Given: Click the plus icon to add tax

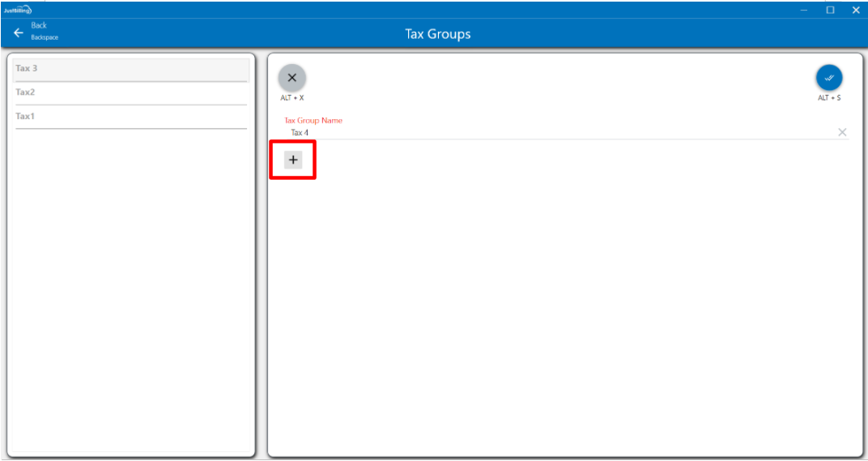Looking at the screenshot, I should pos(293,160).
